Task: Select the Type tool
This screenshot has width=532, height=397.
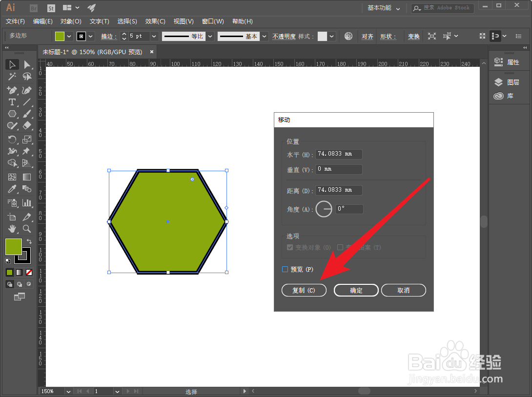Action: coord(12,102)
